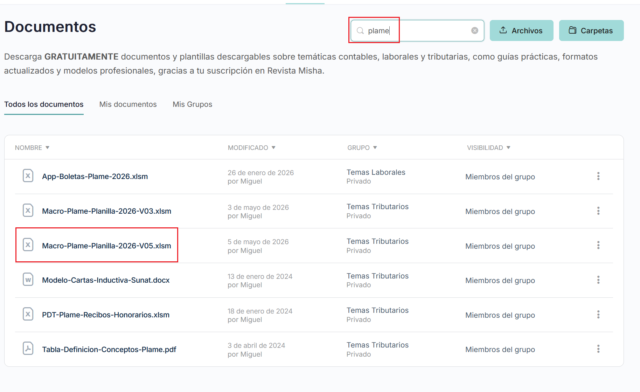This screenshot has width=640, height=392.
Task: Open PDT-Plame-Recibos-Honorarios.xlsm
Action: point(106,315)
